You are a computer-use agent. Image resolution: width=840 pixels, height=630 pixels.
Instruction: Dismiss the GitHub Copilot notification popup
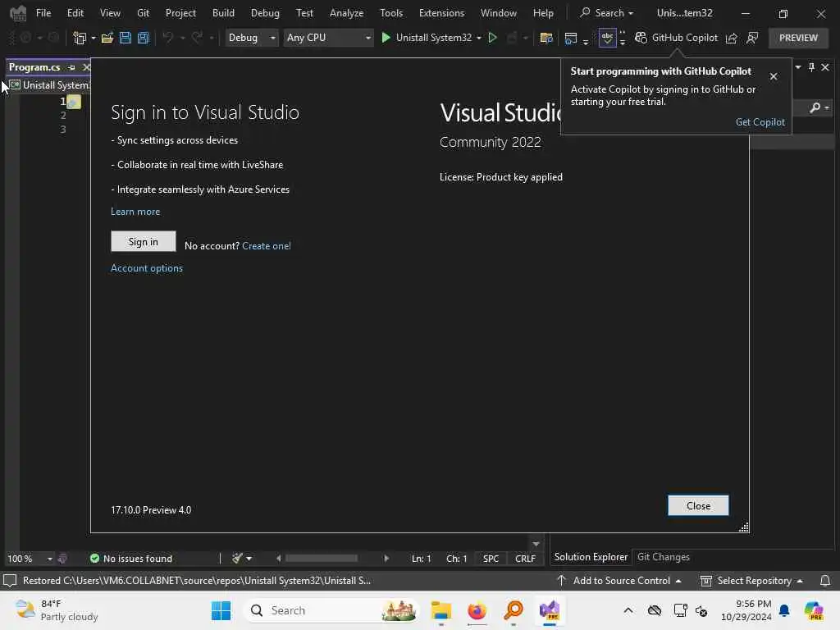774,76
